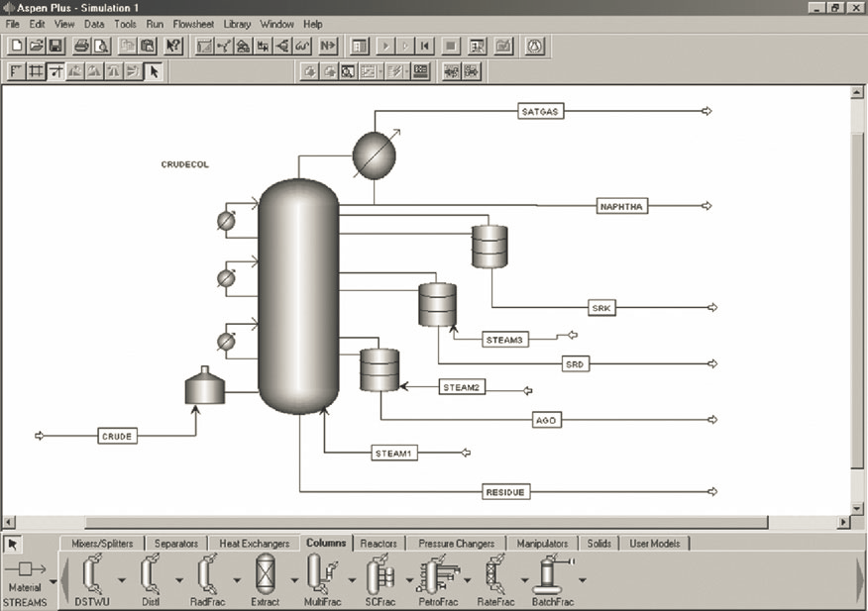This screenshot has width=868, height=611.
Task: Click the Open file icon
Action: [x=36, y=46]
